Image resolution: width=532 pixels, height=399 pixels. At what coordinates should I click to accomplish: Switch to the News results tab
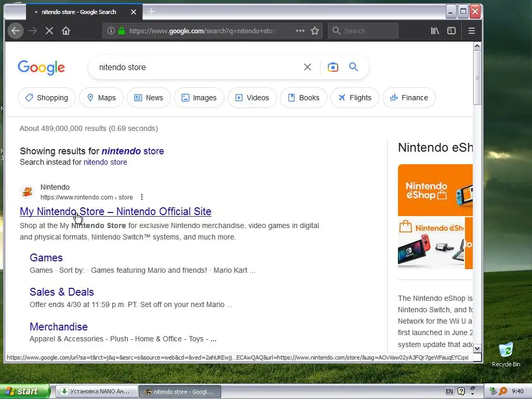click(149, 98)
